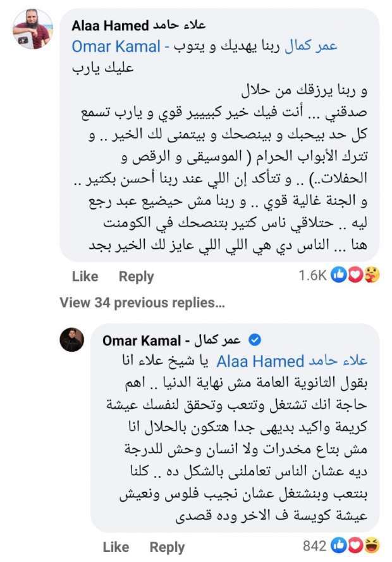Click the care hug emoji on Alaa Hamed's comment
The height and width of the screenshot is (562, 392).
point(372,275)
